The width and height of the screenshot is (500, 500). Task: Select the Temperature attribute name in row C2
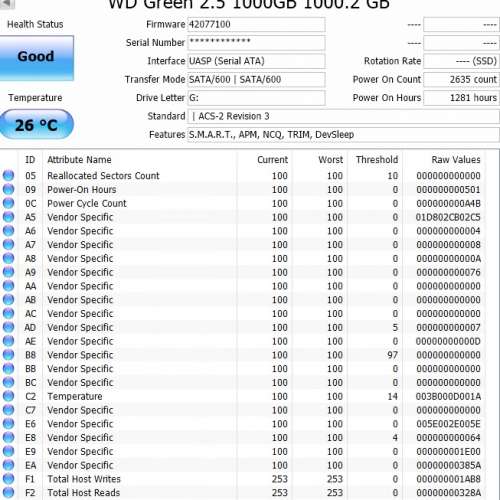click(x=75, y=396)
